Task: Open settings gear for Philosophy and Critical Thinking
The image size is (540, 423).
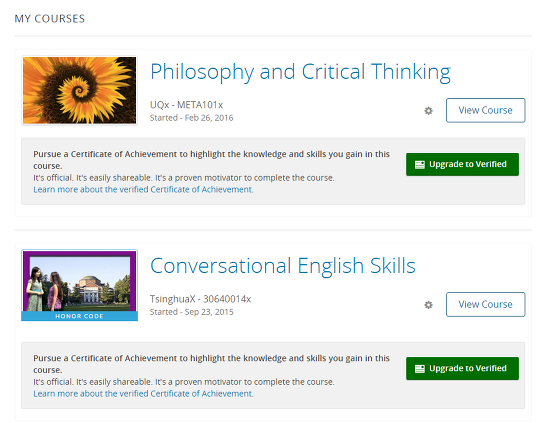Action: point(428,111)
